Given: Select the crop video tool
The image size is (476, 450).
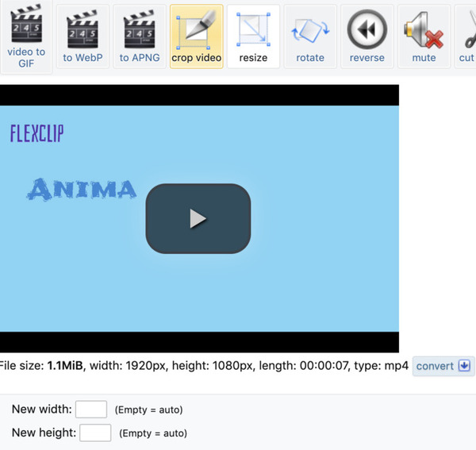Looking at the screenshot, I should [197, 37].
